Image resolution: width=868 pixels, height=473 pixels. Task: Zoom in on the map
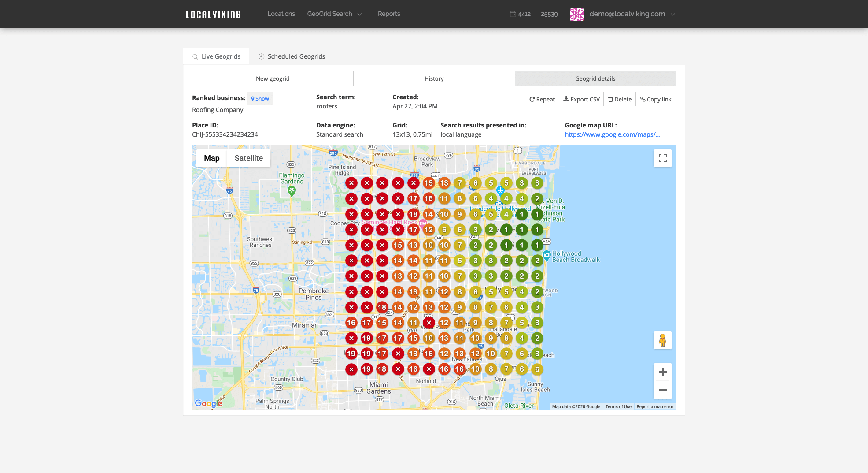[662, 372]
